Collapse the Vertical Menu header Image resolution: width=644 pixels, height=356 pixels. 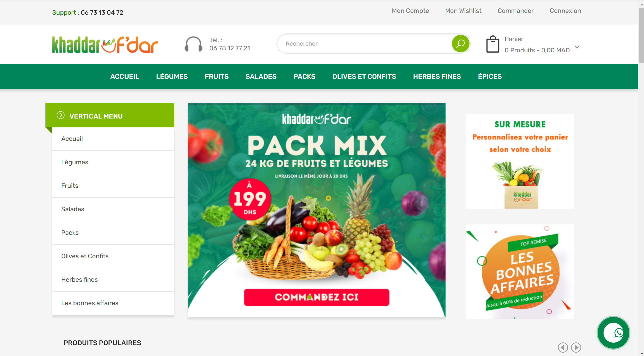[x=110, y=115]
